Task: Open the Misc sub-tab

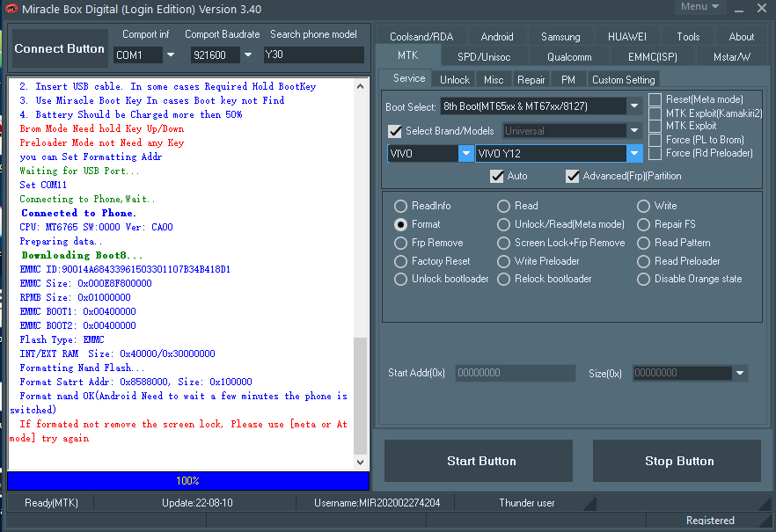Action: [494, 80]
